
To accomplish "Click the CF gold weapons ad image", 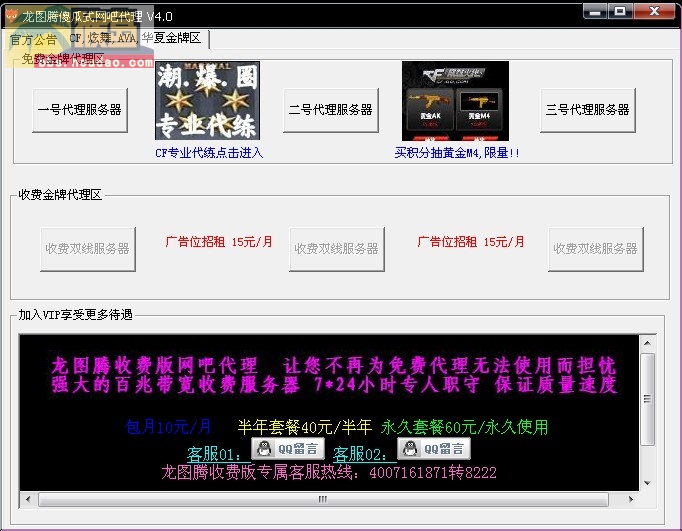I will [455, 101].
